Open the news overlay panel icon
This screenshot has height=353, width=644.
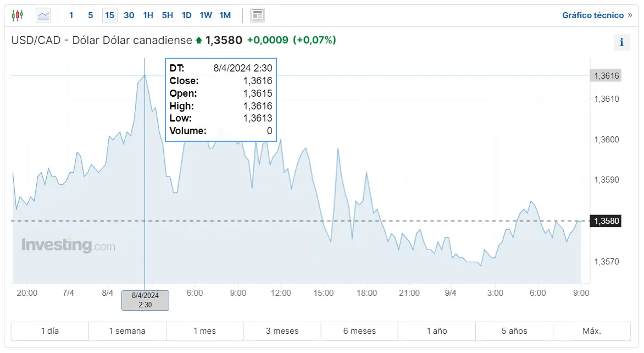point(257,15)
